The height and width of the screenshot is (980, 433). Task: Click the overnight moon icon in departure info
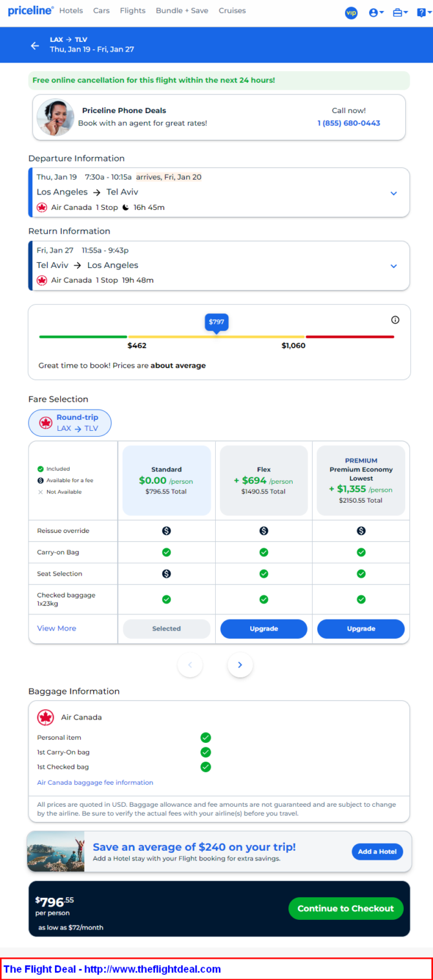click(x=125, y=207)
